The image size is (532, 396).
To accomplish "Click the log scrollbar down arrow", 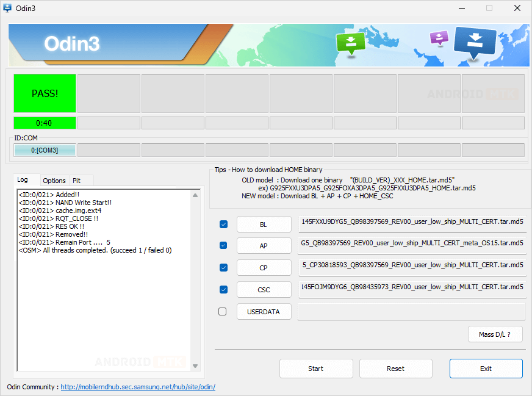I will pos(195,366).
